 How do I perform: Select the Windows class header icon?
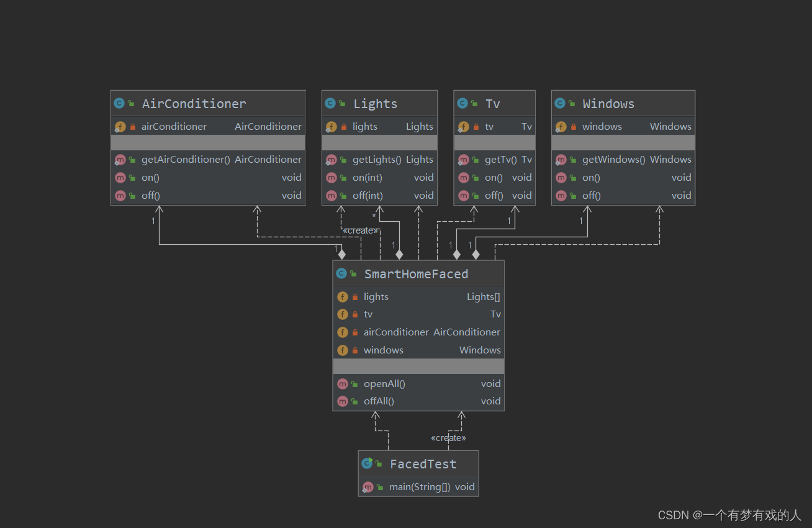(560, 104)
